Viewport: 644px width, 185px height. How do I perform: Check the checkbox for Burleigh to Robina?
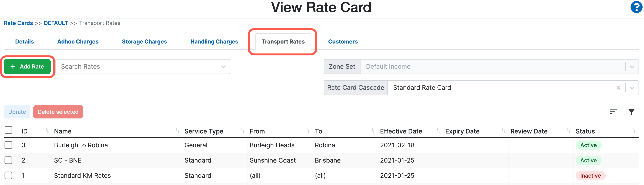pyautogui.click(x=9, y=145)
